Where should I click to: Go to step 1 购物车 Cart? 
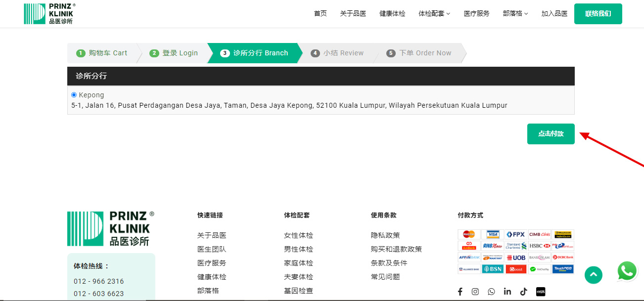coord(102,53)
